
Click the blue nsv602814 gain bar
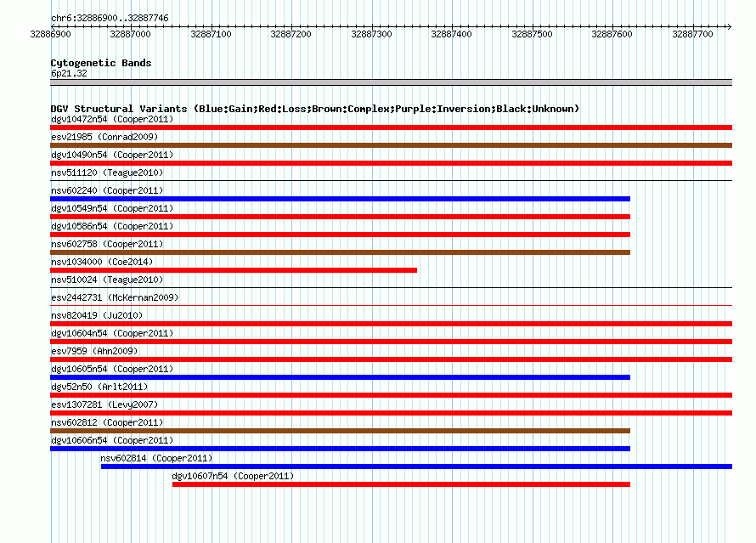(x=416, y=467)
